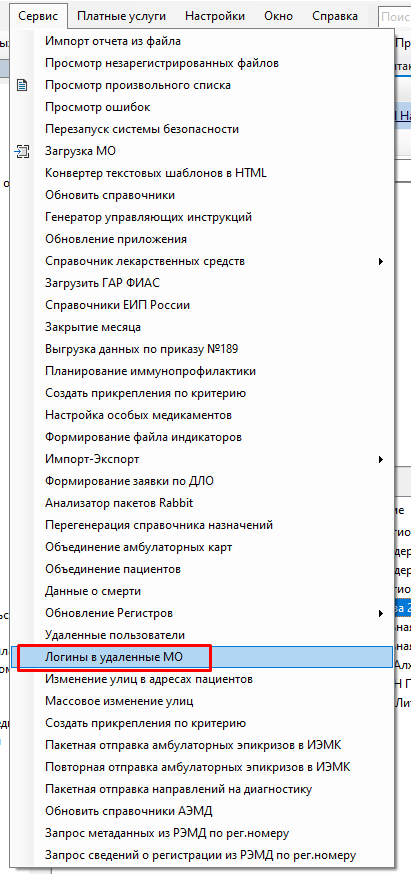Open the Сервис menu

point(38,16)
